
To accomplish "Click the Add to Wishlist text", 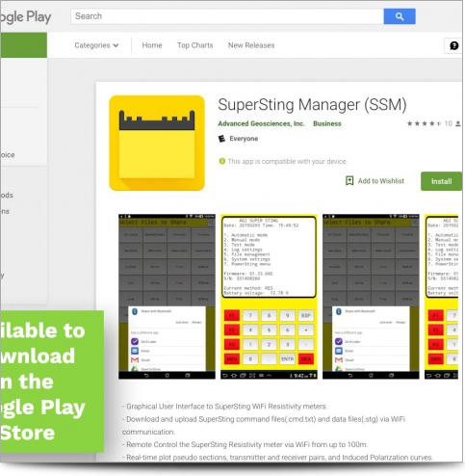I will click(381, 181).
